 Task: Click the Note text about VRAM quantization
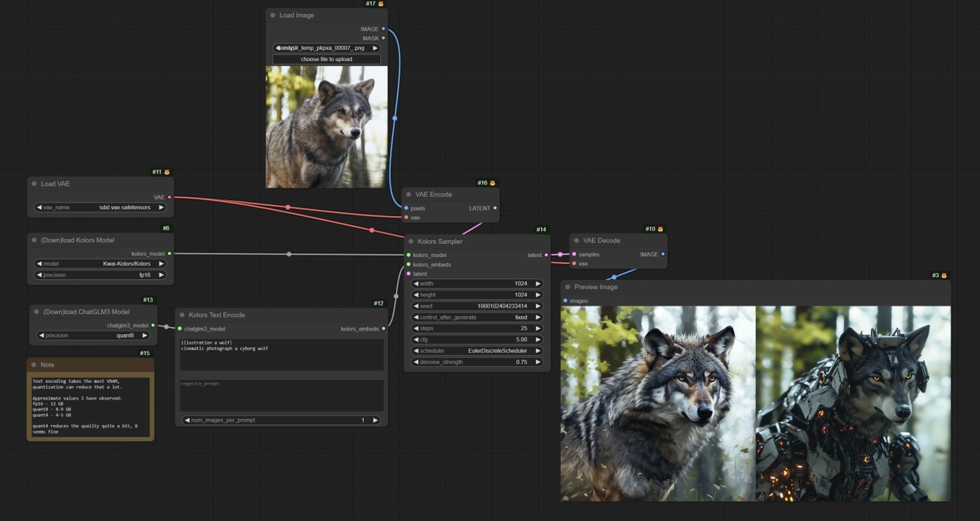(x=90, y=406)
